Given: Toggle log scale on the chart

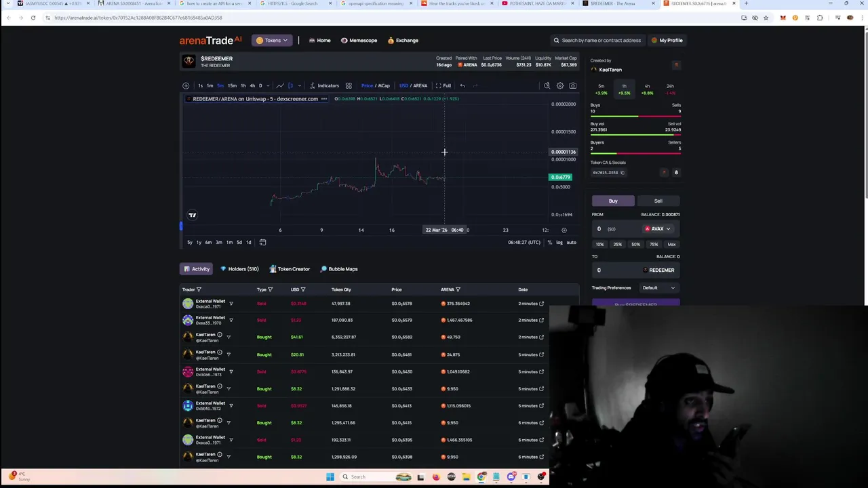Looking at the screenshot, I should pyautogui.click(x=559, y=242).
